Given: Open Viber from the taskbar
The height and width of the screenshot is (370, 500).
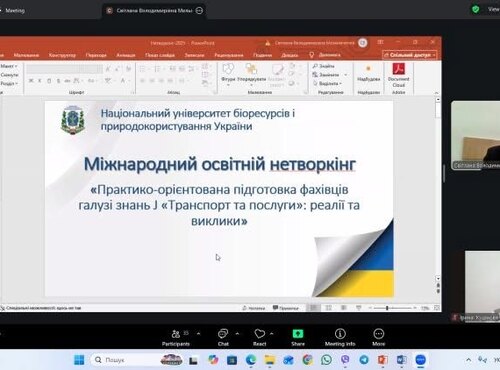Looking at the screenshot, I should (345, 360).
